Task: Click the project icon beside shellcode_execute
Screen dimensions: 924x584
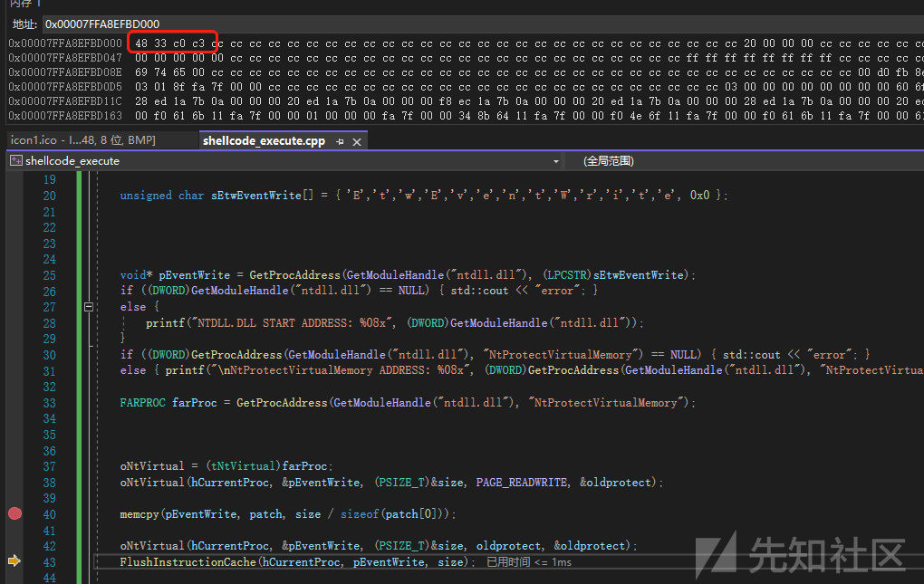Action: click(16, 161)
